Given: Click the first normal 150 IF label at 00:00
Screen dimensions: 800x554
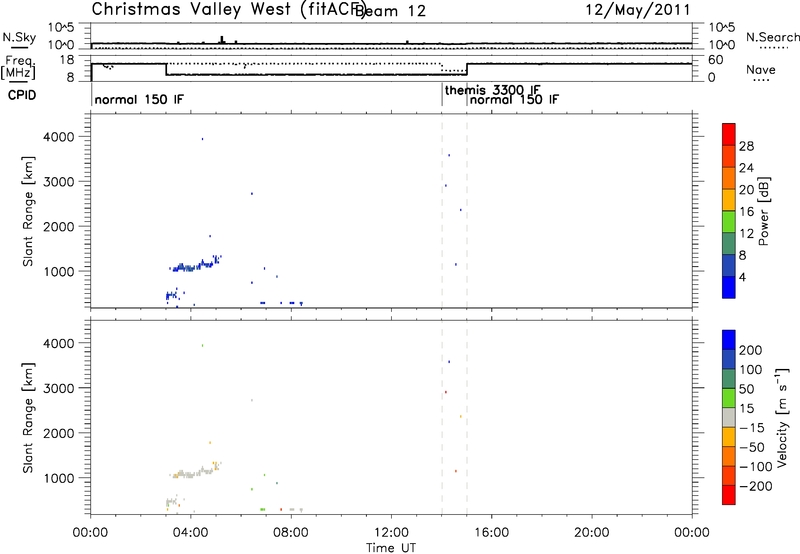Looking at the screenshot, I should pyautogui.click(x=139, y=99).
